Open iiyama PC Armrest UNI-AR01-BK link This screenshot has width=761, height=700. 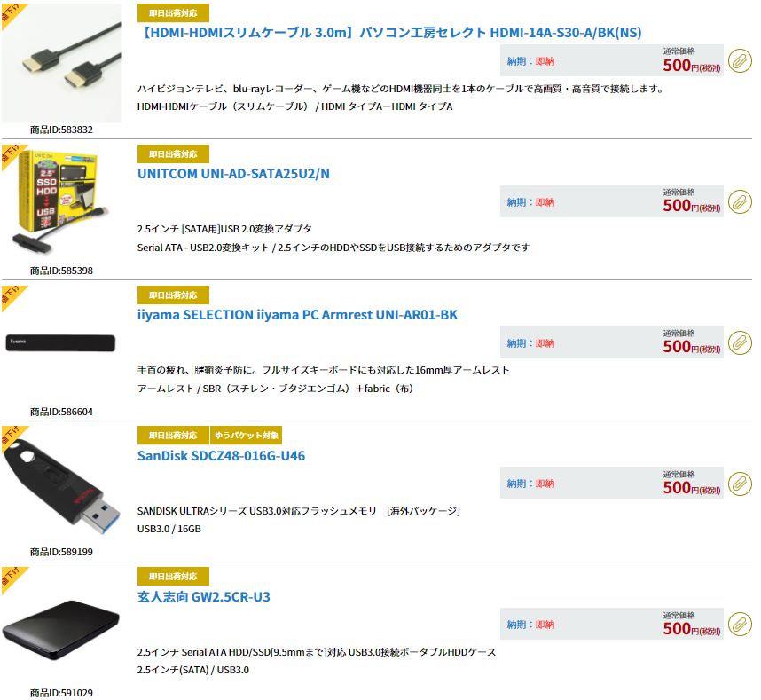coord(297,315)
